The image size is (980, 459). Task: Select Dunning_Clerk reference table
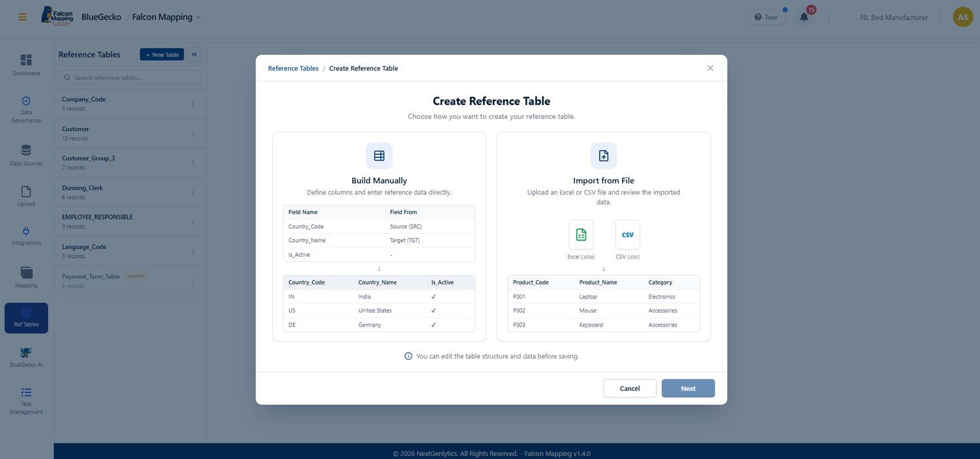tap(130, 192)
